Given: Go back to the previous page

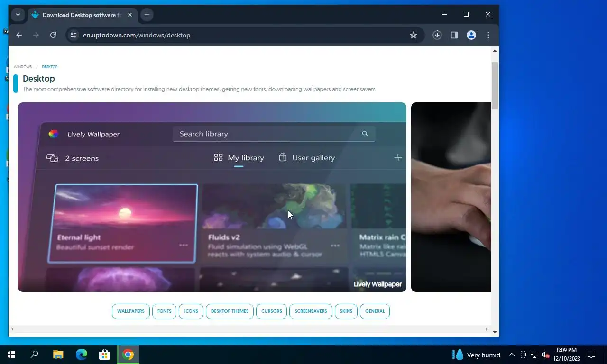Looking at the screenshot, I should [x=19, y=35].
